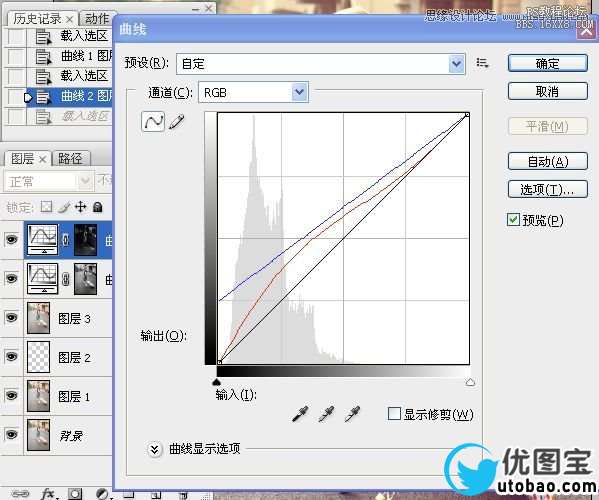Close the 历史记录 tab
Image resolution: width=599 pixels, height=500 pixels.
(69, 19)
